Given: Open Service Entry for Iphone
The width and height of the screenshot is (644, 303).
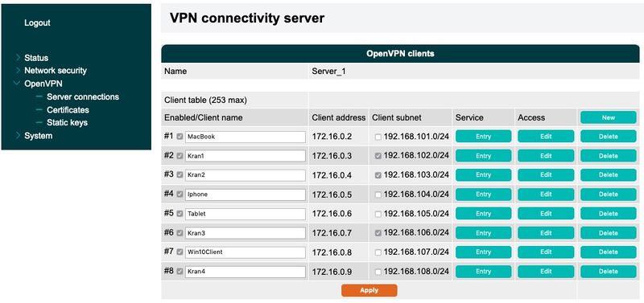Looking at the screenshot, I should [x=484, y=194].
